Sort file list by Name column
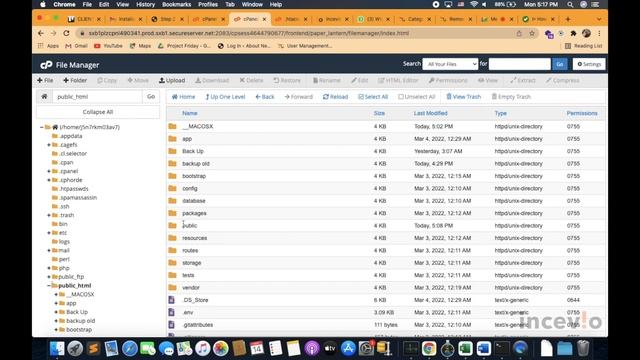 coord(190,113)
